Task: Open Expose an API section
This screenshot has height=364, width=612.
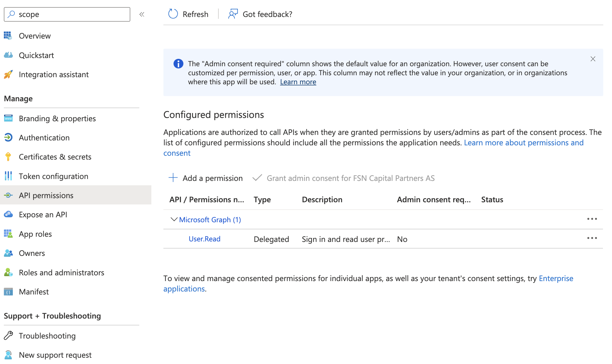Action: [43, 214]
